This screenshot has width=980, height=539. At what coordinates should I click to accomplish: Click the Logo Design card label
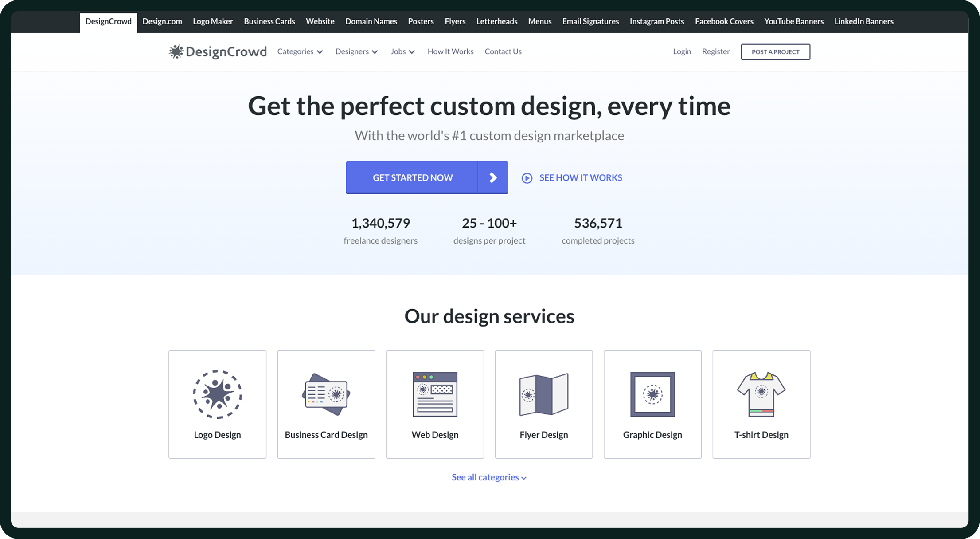(x=217, y=435)
